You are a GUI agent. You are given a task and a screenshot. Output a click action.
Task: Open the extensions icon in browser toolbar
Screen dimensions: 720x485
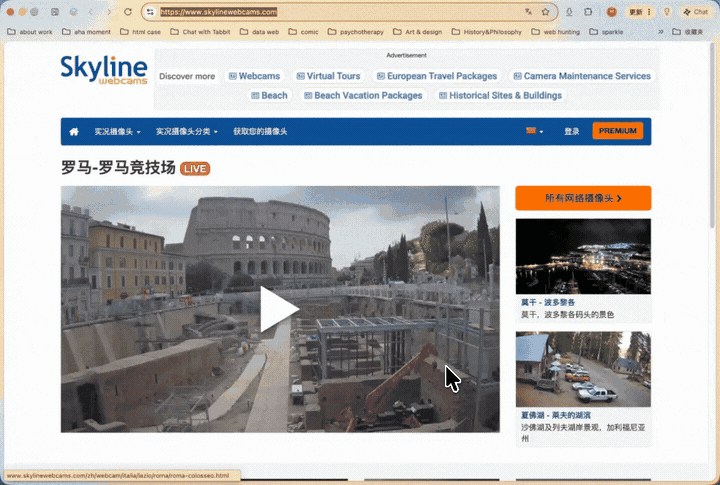tap(588, 12)
